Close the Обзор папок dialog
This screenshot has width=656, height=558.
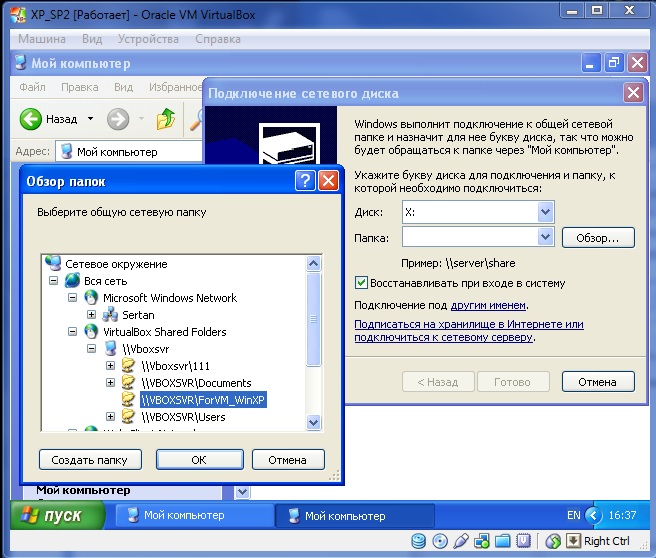(328, 181)
